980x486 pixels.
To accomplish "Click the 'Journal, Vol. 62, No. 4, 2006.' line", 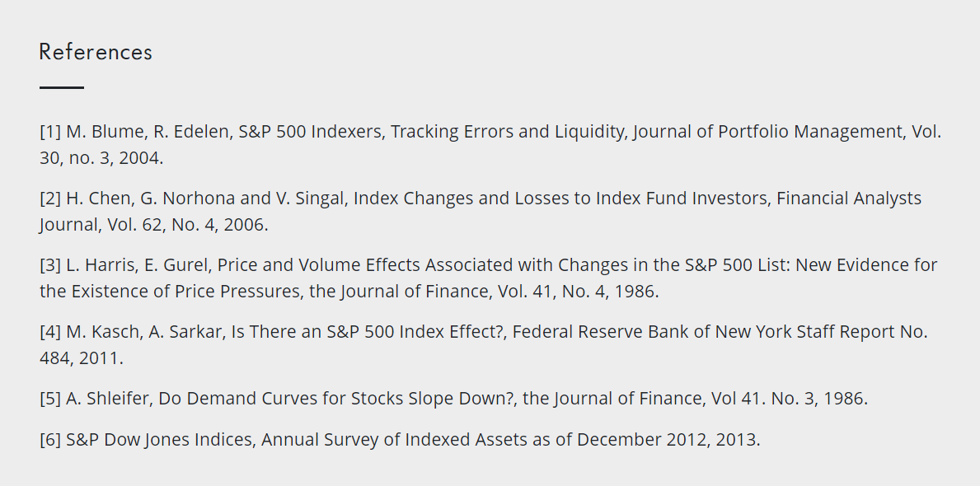I will pos(154,225).
